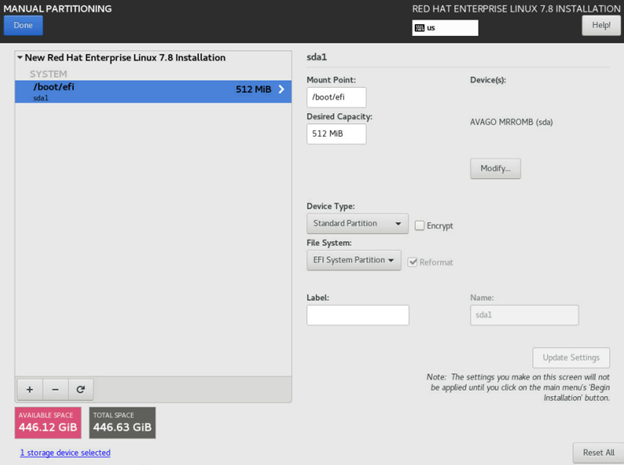This screenshot has width=624, height=465.
Task: Click the add mount point plus button
Action: point(29,389)
